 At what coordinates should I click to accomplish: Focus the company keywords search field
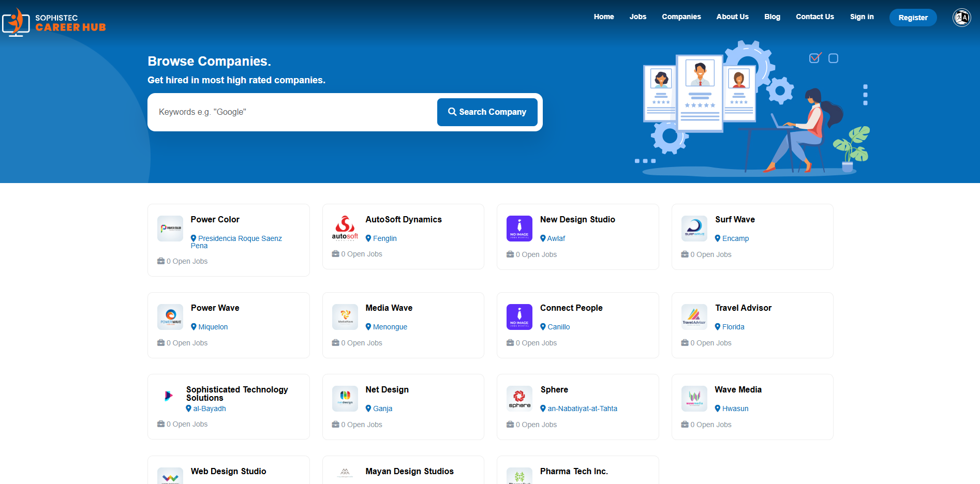tap(295, 112)
